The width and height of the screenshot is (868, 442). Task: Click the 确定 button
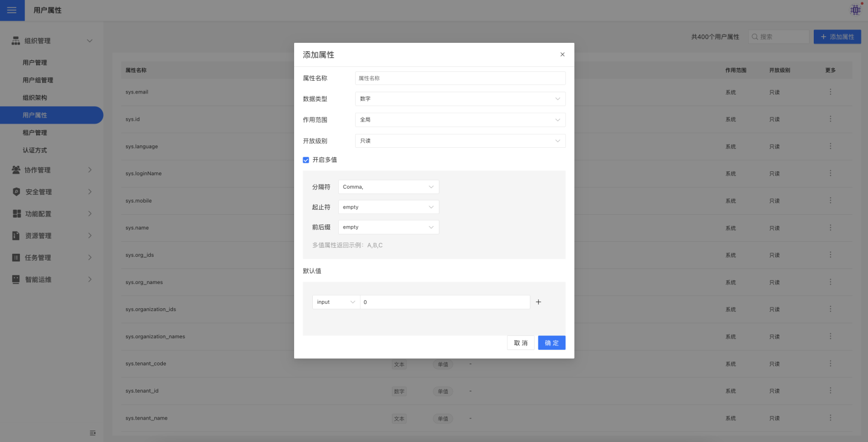pos(552,343)
